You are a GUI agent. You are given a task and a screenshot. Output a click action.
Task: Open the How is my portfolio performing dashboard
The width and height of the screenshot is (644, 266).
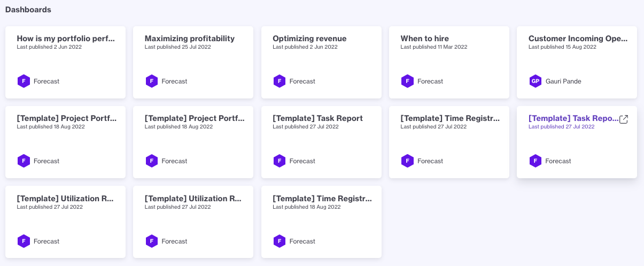[65, 39]
